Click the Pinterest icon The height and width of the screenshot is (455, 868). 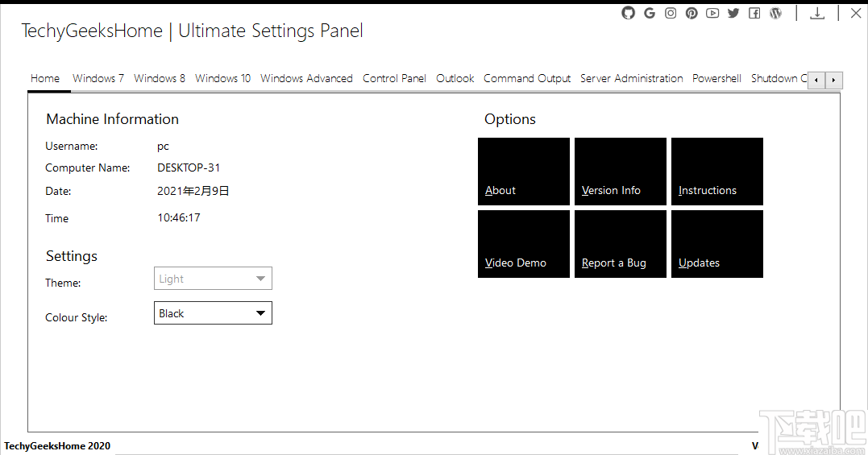tap(691, 13)
